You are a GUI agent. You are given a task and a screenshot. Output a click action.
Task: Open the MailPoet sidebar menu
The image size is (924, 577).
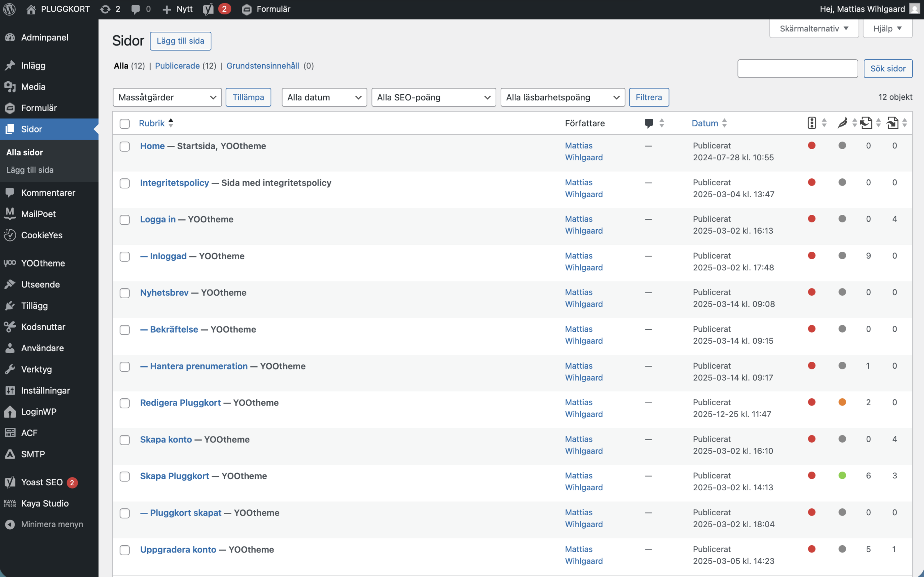(38, 214)
